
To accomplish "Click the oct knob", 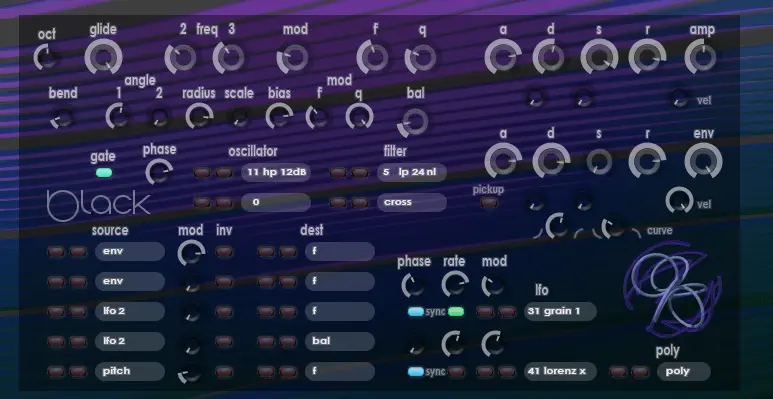I will coord(46,58).
